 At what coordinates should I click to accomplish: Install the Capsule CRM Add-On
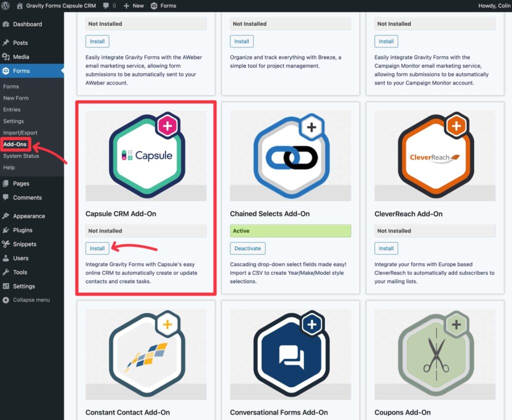pos(97,248)
